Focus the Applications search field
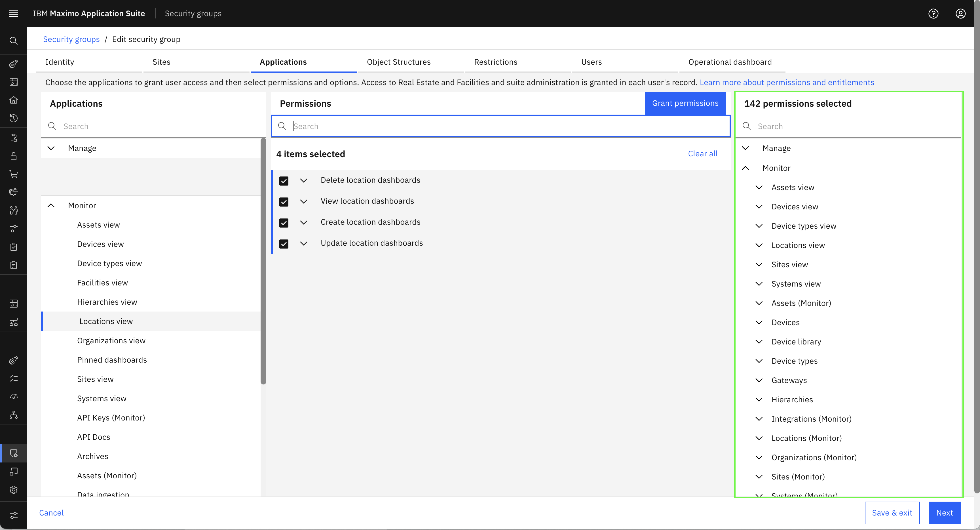 153,126
